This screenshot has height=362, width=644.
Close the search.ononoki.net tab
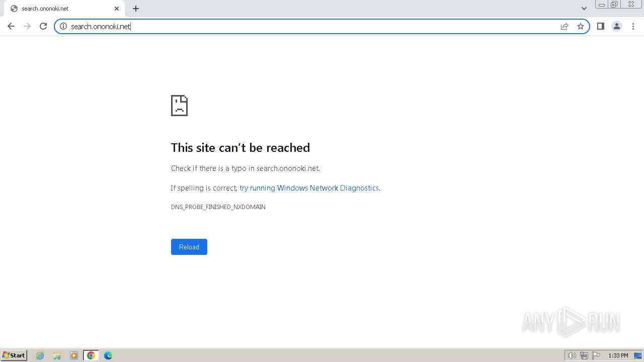[117, 9]
